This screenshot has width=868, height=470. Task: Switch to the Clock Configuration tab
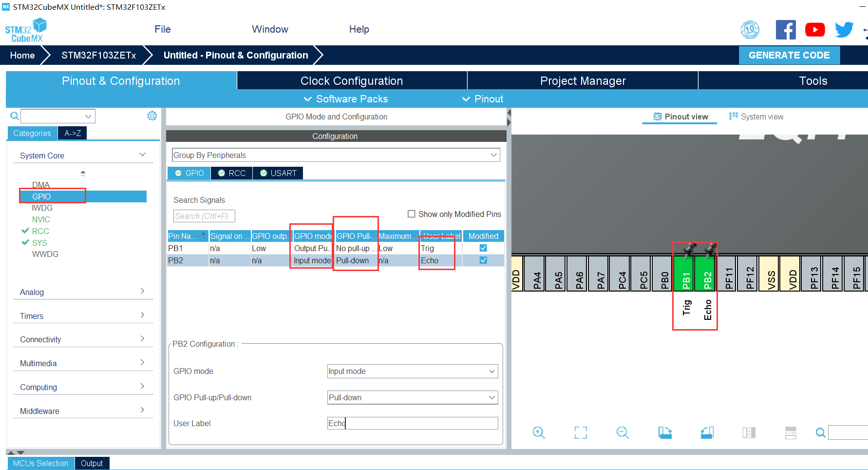point(352,81)
